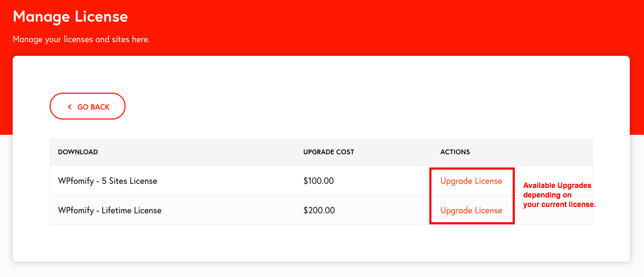Click the 'Manage your licenses and sites here' subtitle
Image resolution: width=644 pixels, height=277 pixels.
[81, 39]
